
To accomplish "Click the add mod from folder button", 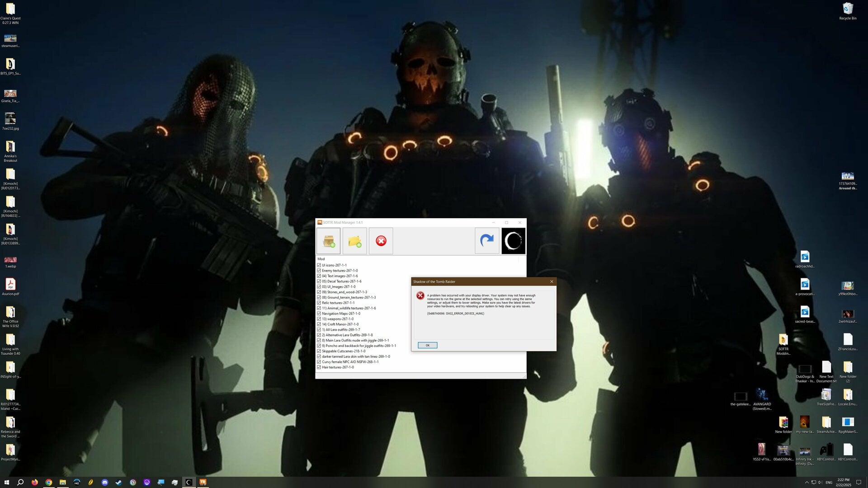I will (x=354, y=241).
